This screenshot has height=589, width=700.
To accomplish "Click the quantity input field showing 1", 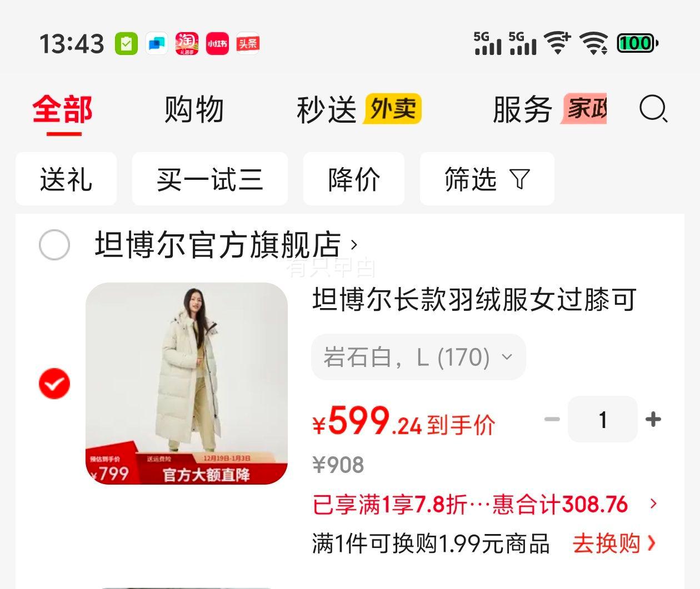I will tap(603, 419).
